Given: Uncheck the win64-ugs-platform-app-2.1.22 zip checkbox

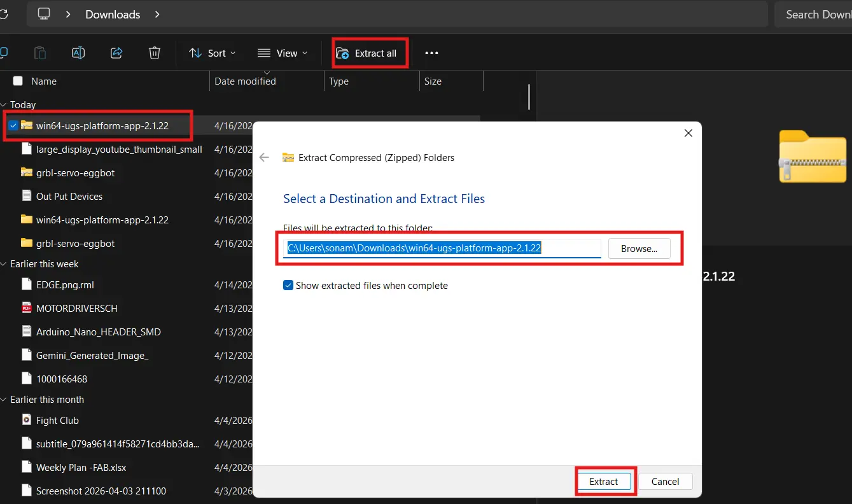Looking at the screenshot, I should [13, 125].
